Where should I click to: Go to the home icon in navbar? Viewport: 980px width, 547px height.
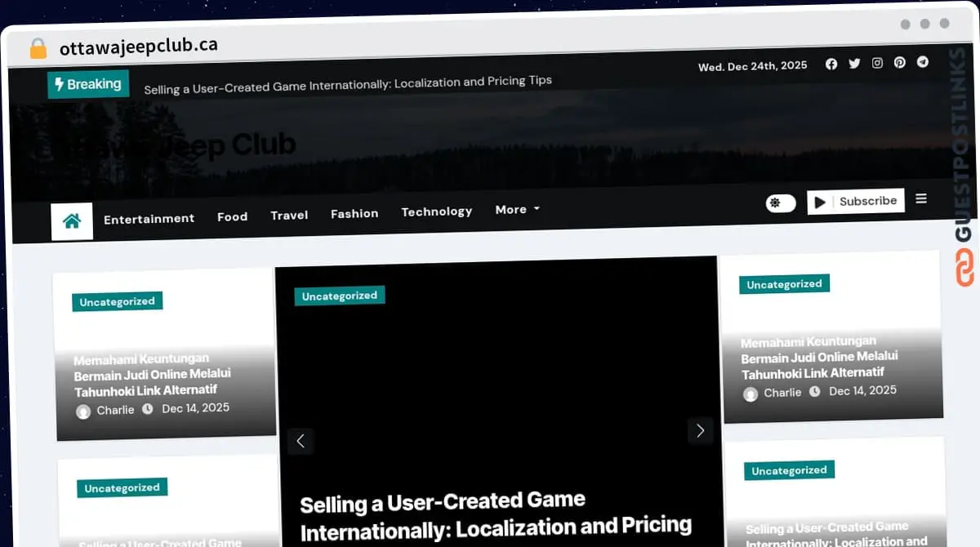pos(72,221)
